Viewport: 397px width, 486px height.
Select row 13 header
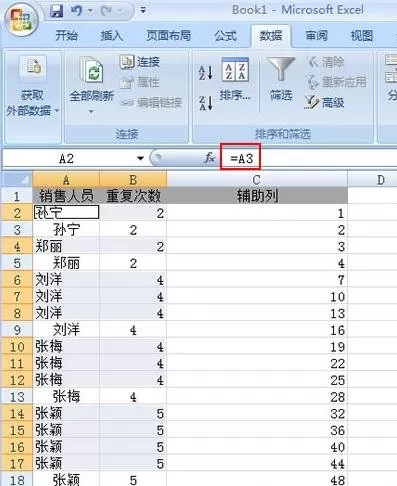(x=17, y=396)
